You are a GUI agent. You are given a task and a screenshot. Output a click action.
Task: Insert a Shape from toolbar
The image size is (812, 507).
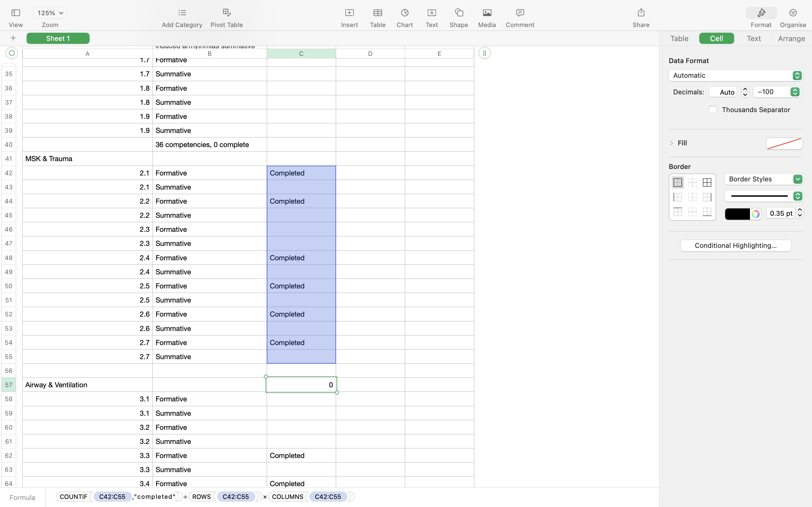click(459, 13)
